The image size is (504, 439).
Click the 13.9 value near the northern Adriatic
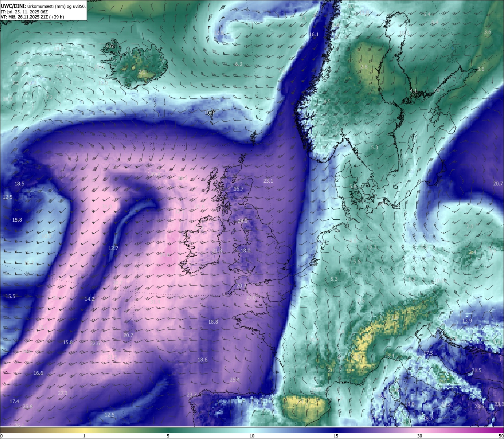[x=467, y=320]
